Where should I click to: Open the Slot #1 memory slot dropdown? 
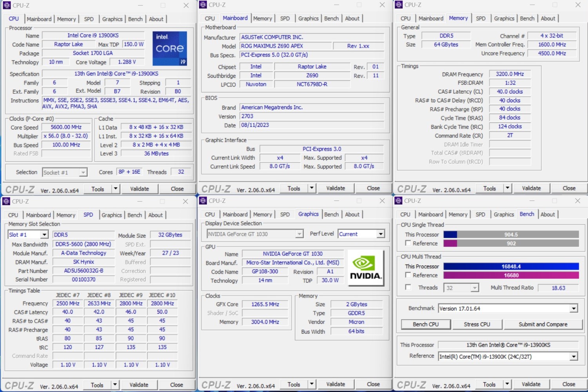pyautogui.click(x=44, y=235)
